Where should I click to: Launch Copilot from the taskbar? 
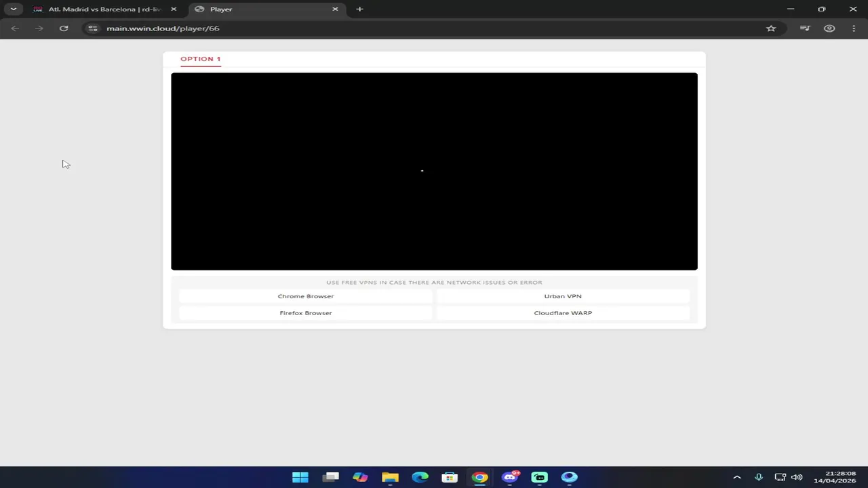click(360, 477)
